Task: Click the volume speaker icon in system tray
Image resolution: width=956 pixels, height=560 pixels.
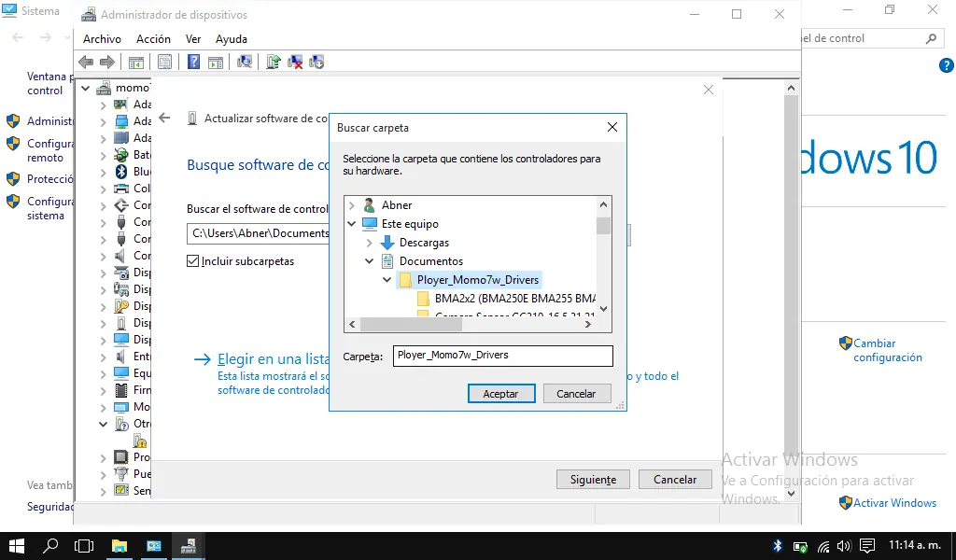Action: pos(844,546)
